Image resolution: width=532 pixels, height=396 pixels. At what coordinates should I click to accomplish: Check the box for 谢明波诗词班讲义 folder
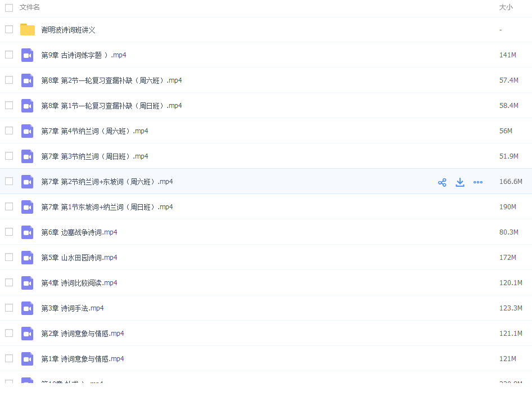[9, 29]
